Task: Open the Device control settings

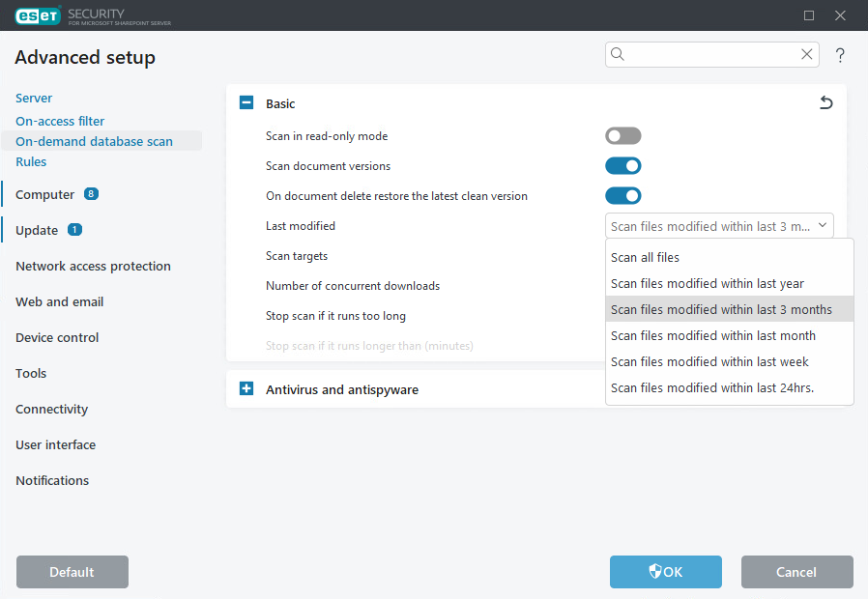Action: [x=55, y=337]
